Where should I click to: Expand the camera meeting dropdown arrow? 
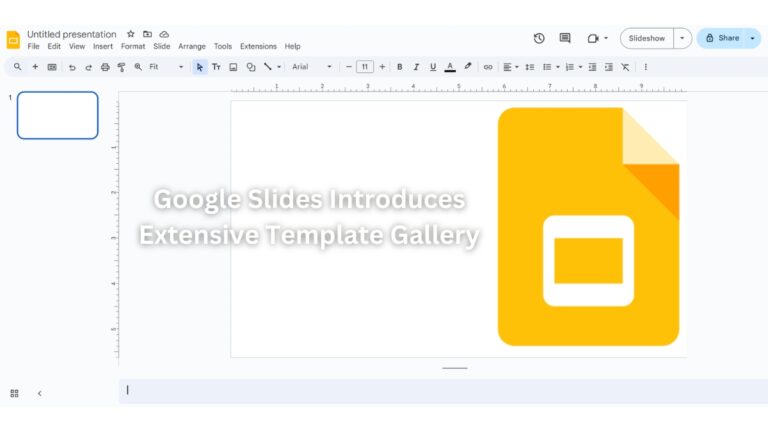(606, 38)
